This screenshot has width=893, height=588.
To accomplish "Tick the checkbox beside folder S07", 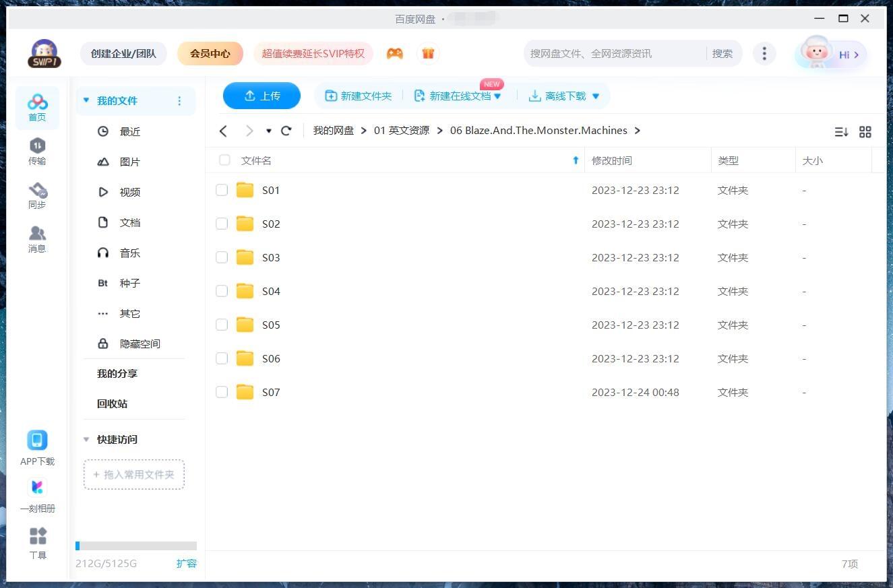I will point(222,392).
